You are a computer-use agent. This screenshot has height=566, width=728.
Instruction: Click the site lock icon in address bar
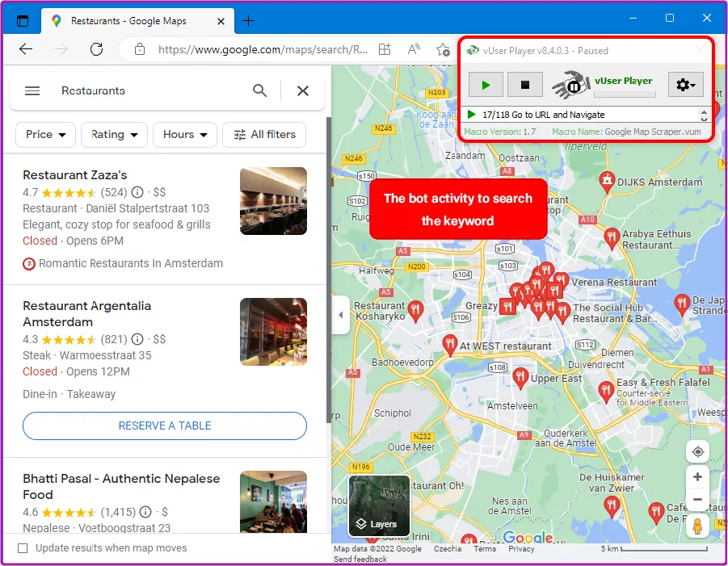[x=140, y=49]
